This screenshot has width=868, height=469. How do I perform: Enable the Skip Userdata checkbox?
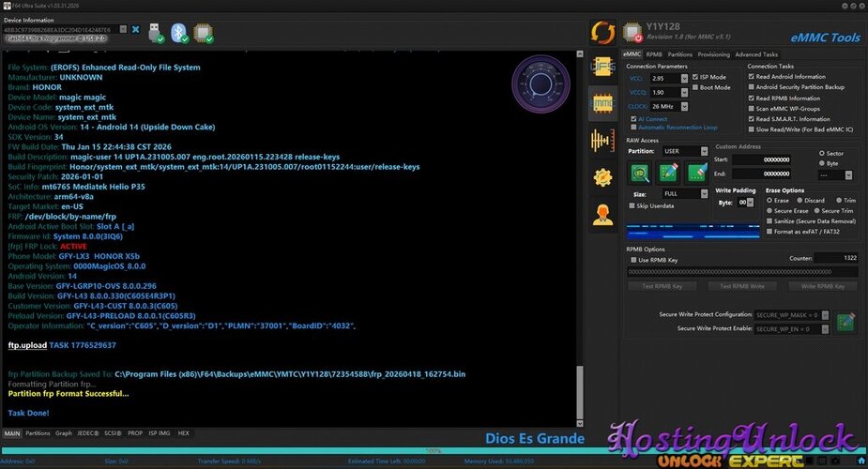[632, 205]
